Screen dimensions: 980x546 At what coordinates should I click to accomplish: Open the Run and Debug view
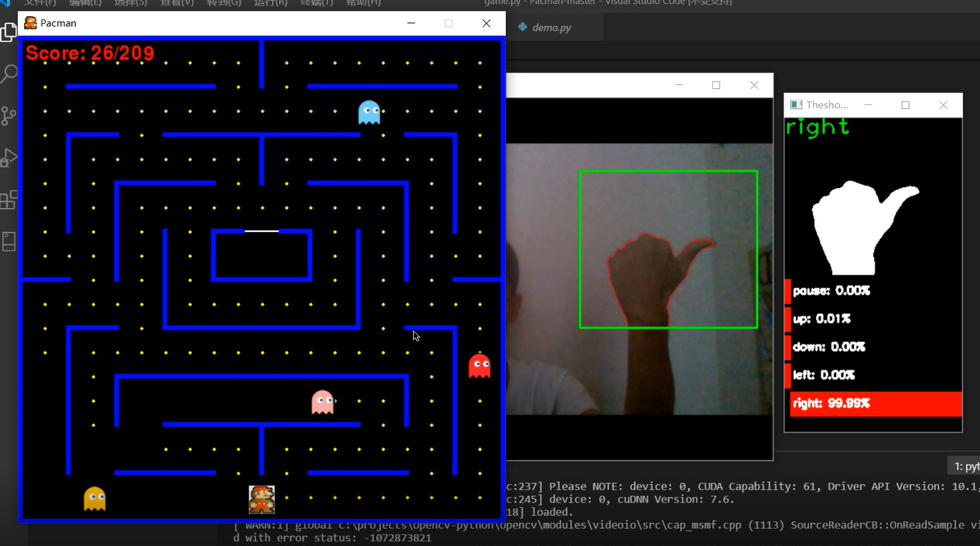[x=9, y=158]
